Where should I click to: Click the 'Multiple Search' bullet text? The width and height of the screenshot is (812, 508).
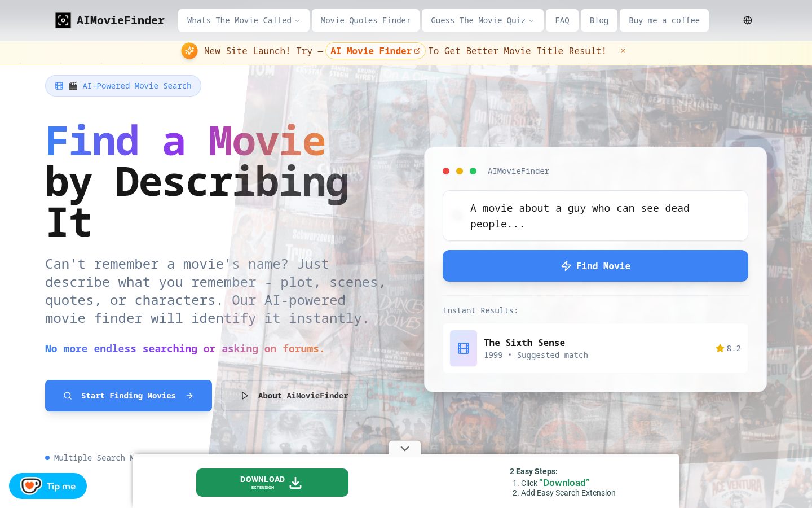pos(89,458)
